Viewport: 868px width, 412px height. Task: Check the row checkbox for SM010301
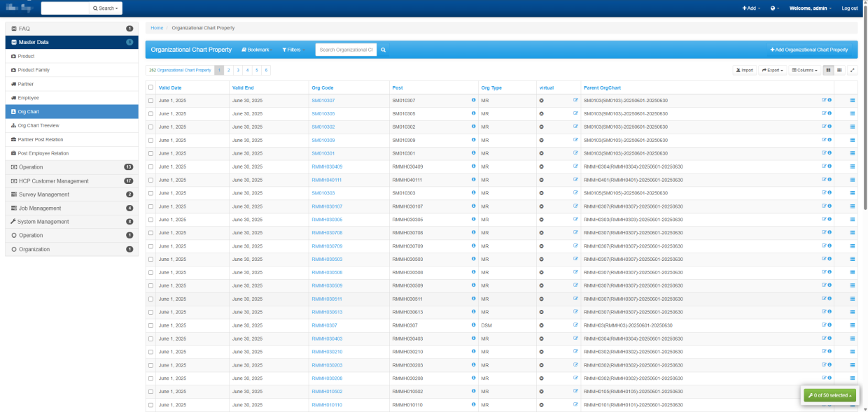tap(150, 153)
